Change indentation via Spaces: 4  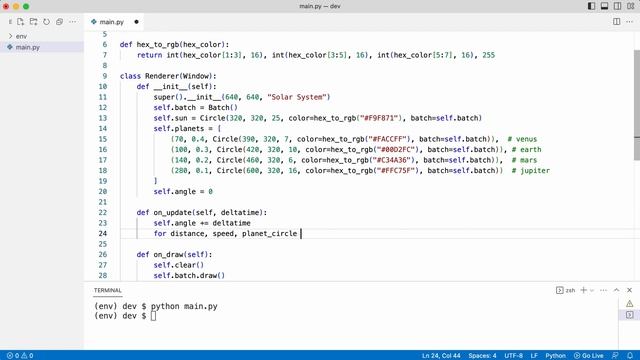point(482,356)
